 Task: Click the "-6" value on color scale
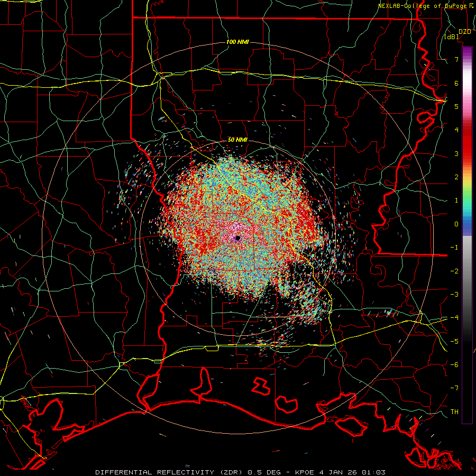click(x=454, y=365)
